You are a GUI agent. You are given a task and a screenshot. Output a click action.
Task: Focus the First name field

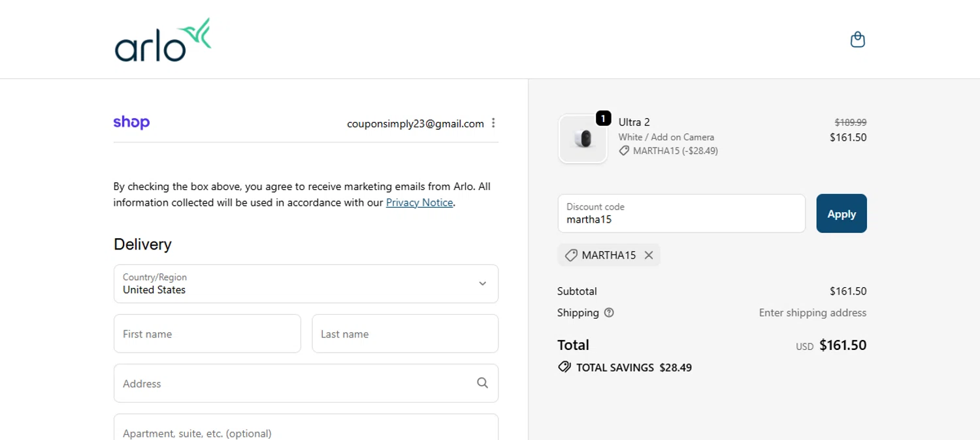click(207, 334)
